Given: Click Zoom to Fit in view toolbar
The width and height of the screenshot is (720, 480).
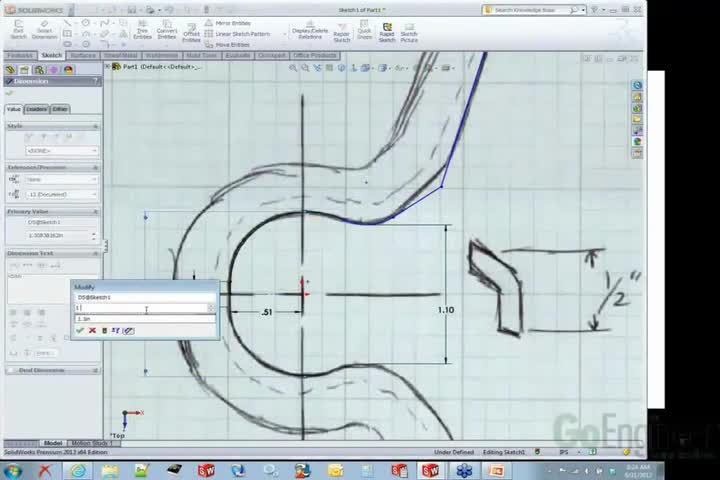Looking at the screenshot, I should pyautogui.click(x=293, y=68).
